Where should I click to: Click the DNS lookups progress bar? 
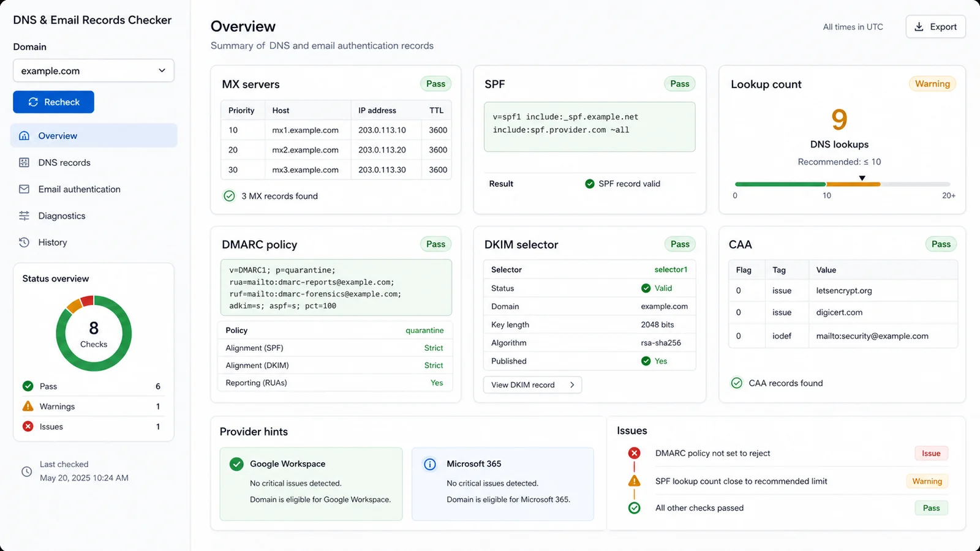click(842, 184)
